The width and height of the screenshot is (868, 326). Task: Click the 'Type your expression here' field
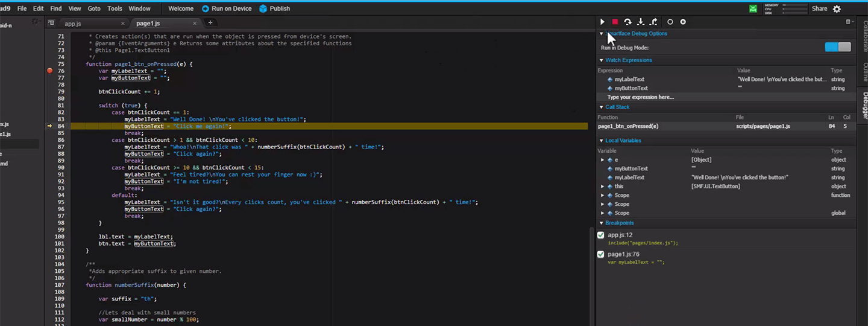641,97
